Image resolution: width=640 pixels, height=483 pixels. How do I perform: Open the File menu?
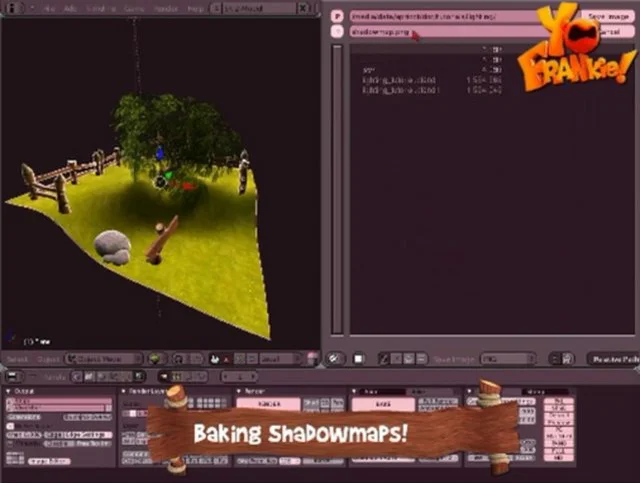pos(49,8)
